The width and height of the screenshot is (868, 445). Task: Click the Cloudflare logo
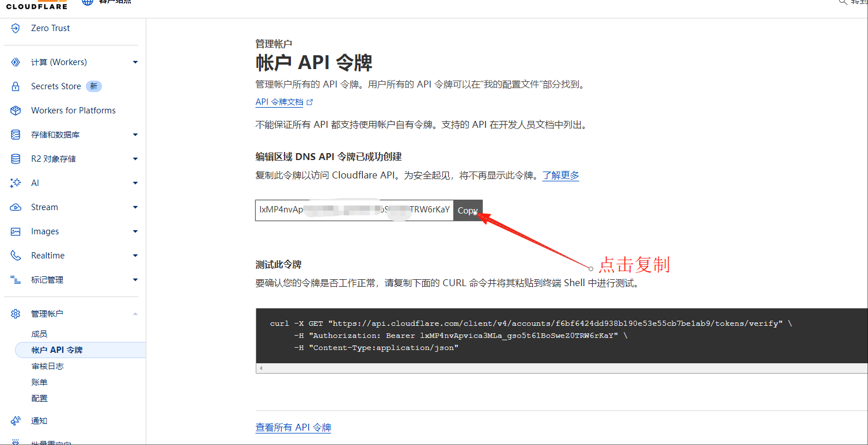(36, 5)
